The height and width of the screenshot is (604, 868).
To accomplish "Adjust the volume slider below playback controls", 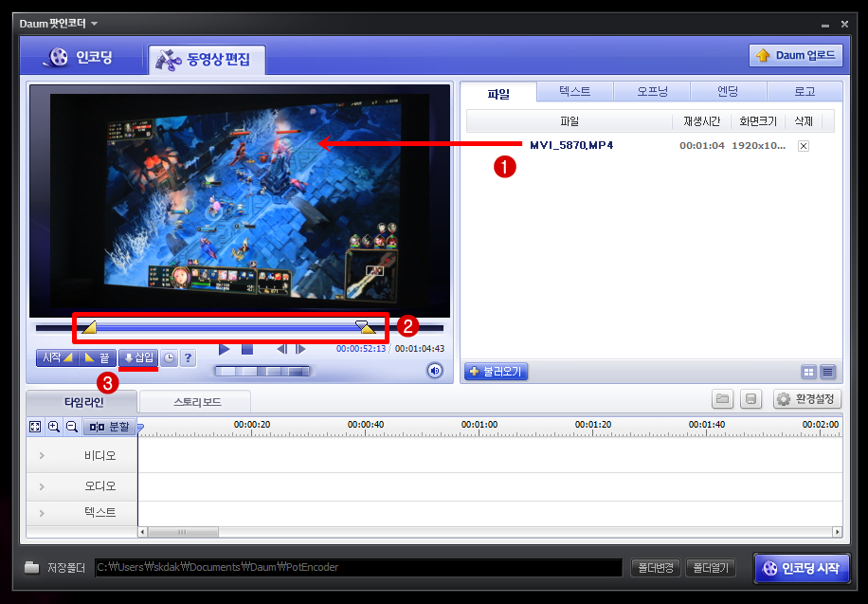I will 264,372.
